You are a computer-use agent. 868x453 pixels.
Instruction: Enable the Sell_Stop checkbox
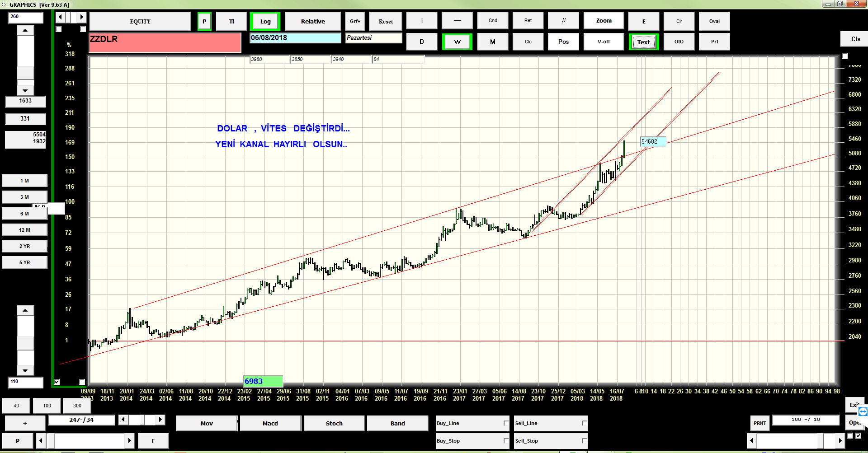pyautogui.click(x=584, y=441)
